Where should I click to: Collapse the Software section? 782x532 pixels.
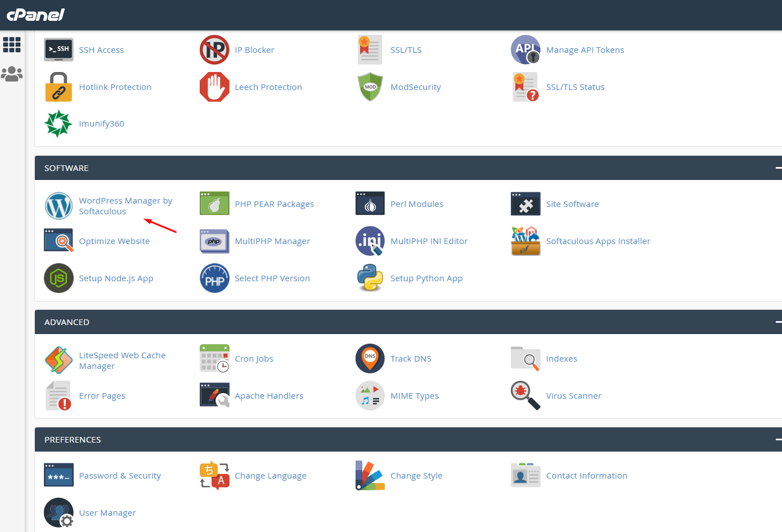[x=778, y=168]
